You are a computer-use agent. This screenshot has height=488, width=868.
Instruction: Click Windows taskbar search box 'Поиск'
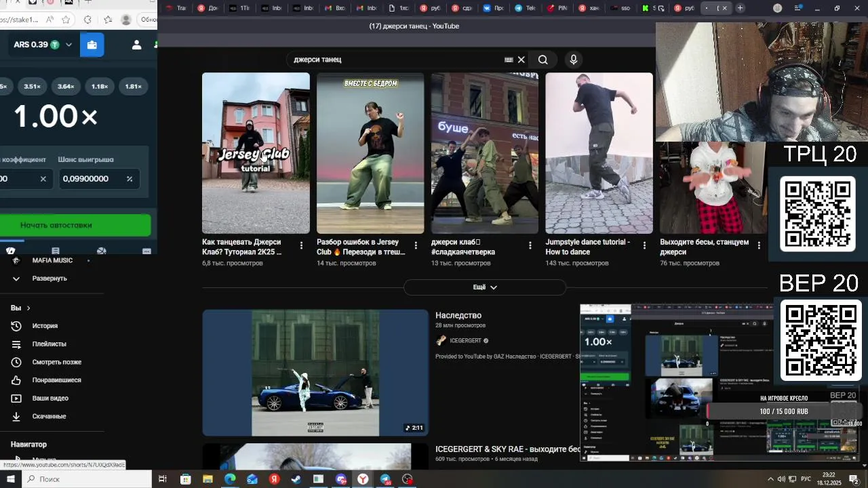point(87,479)
